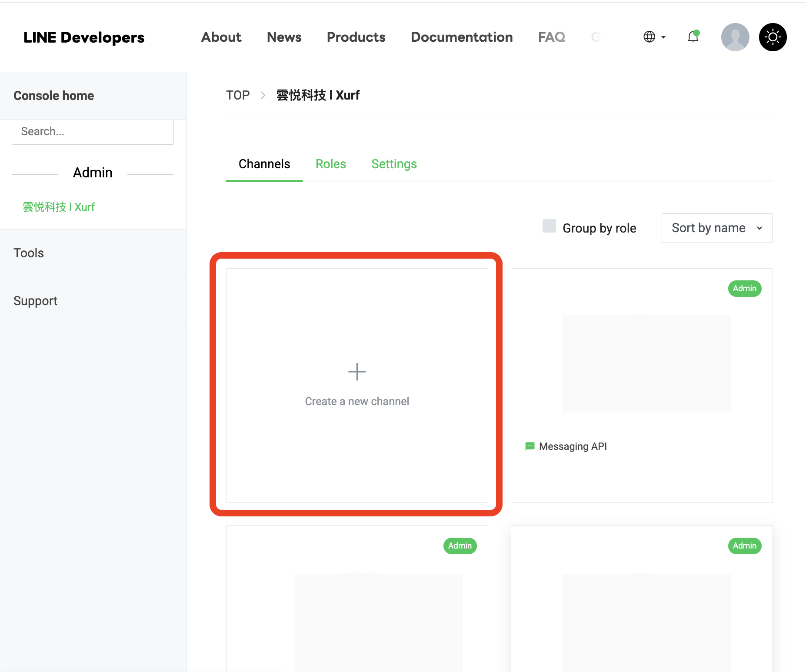Click the Messaging API channel label
The height and width of the screenshot is (672, 806).
(x=573, y=446)
